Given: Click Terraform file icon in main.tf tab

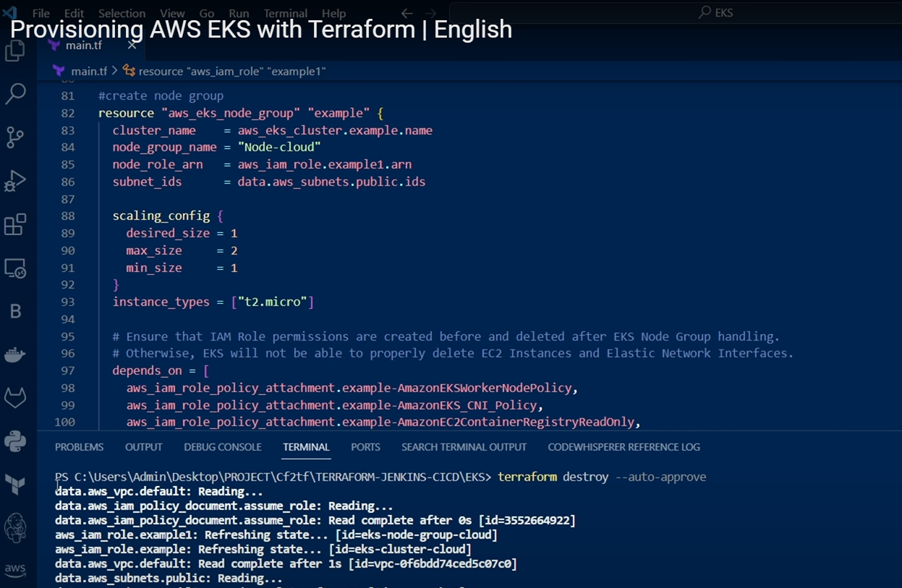Looking at the screenshot, I should click(54, 46).
